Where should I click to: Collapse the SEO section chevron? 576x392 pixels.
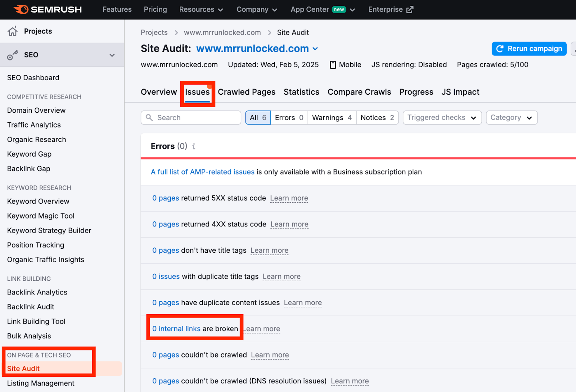pyautogui.click(x=112, y=55)
